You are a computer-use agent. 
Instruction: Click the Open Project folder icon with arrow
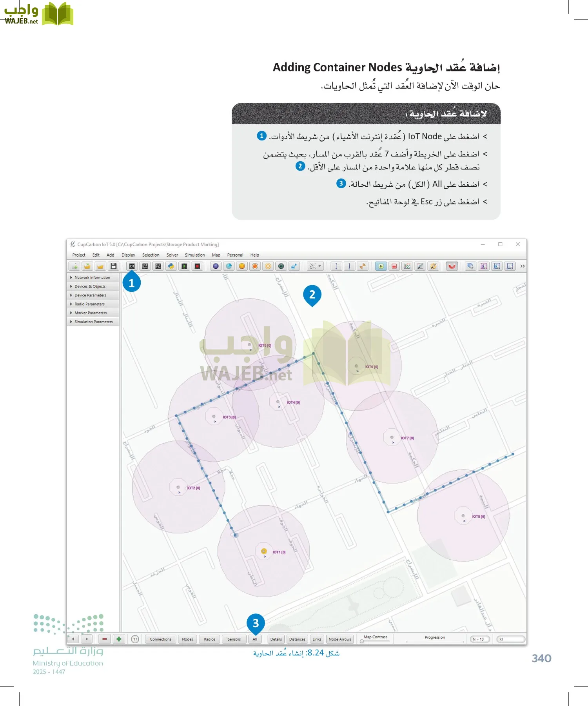(87, 266)
